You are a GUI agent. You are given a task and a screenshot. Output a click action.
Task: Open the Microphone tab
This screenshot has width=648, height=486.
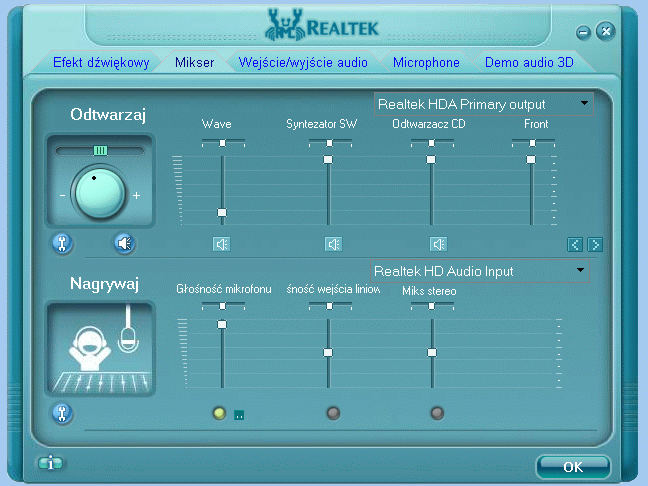point(426,62)
